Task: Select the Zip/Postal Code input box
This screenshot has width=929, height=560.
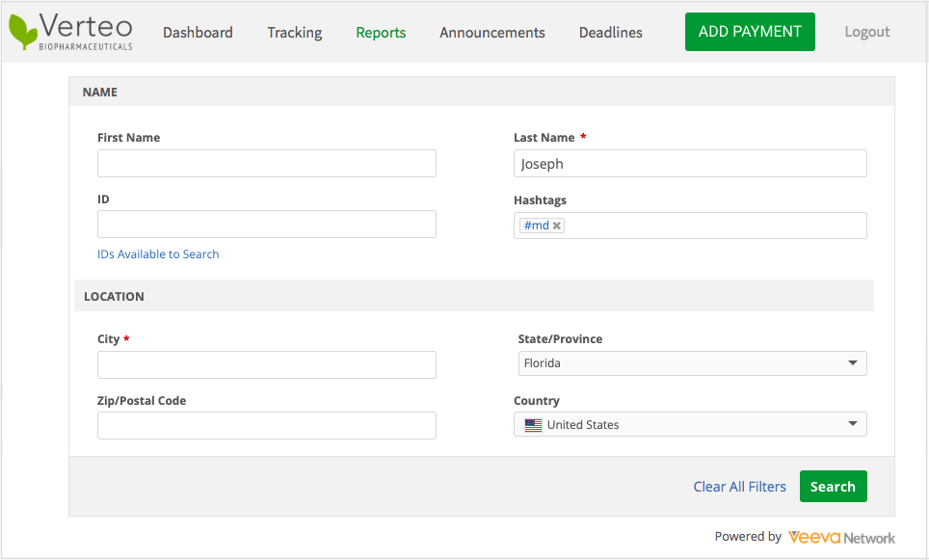Action: tap(267, 425)
